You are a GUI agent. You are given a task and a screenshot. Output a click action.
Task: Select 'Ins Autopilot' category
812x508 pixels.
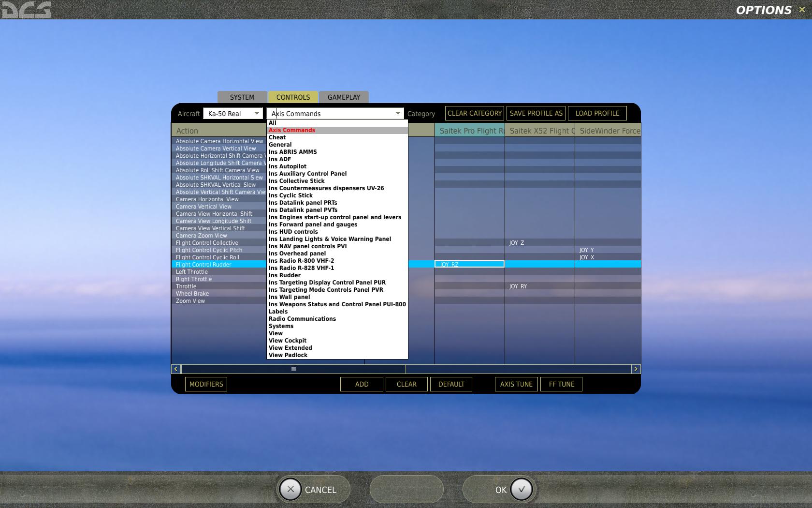pos(337,166)
